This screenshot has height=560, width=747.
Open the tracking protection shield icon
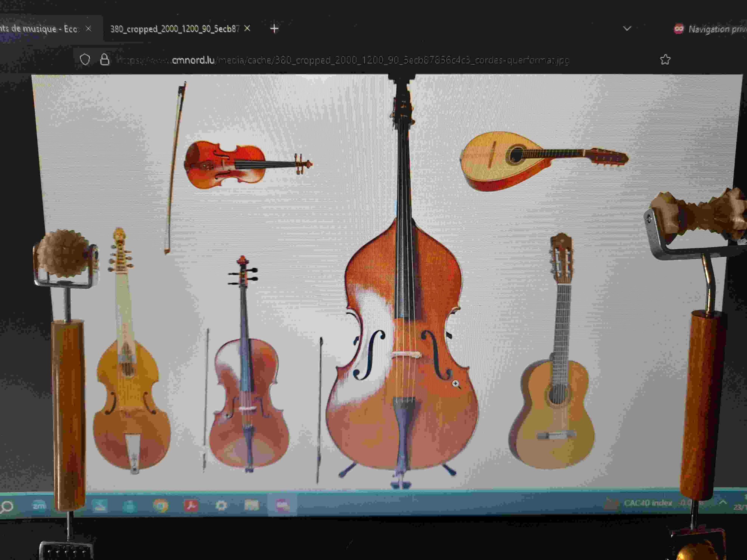(x=85, y=60)
